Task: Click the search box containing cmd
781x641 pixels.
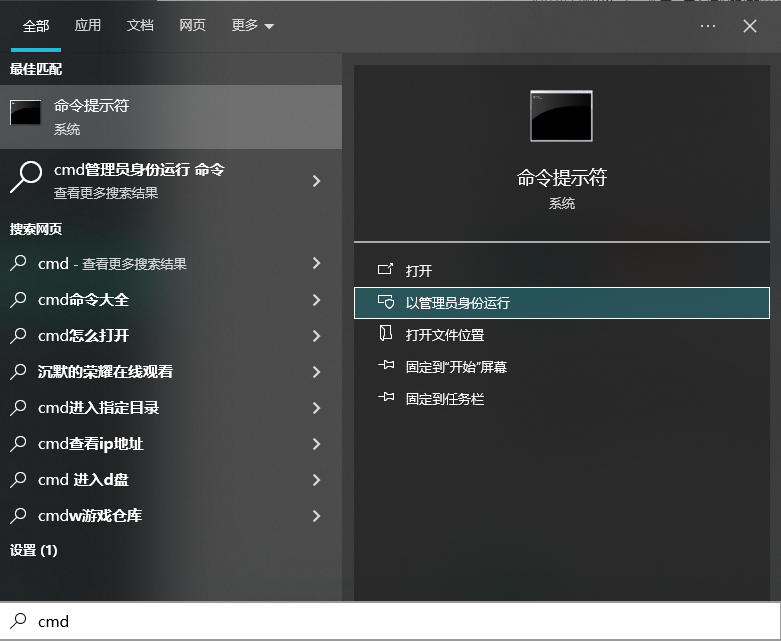Action: coord(390,621)
